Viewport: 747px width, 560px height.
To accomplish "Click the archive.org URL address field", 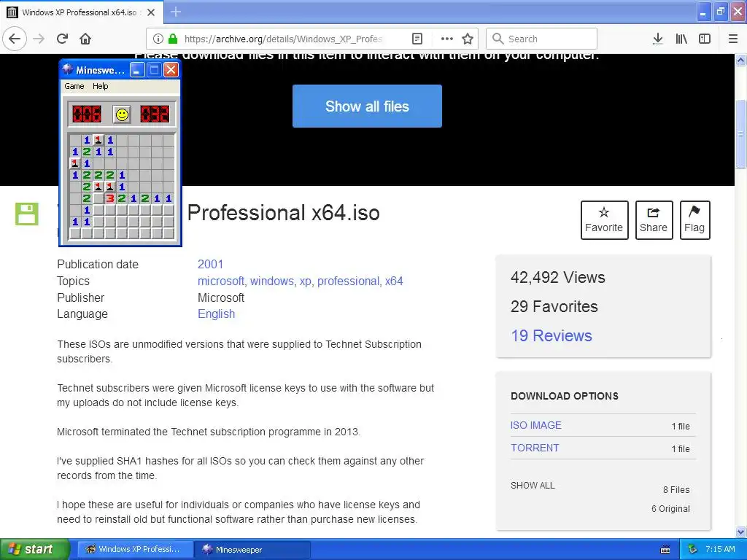I will point(284,39).
